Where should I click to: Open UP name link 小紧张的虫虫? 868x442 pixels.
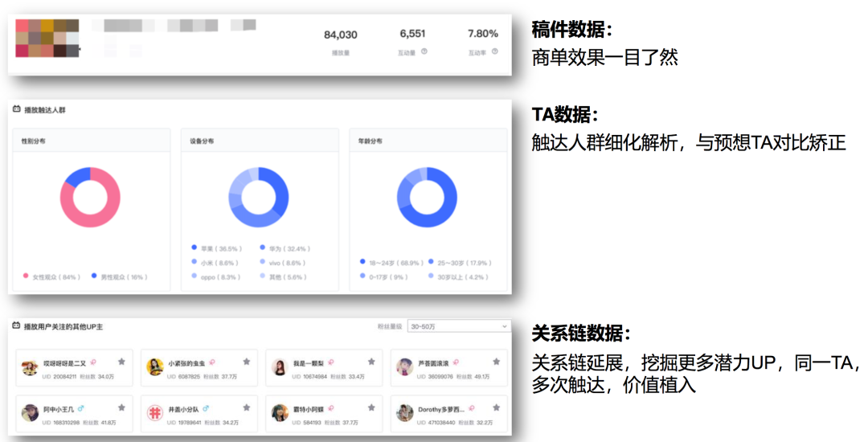coord(186,363)
